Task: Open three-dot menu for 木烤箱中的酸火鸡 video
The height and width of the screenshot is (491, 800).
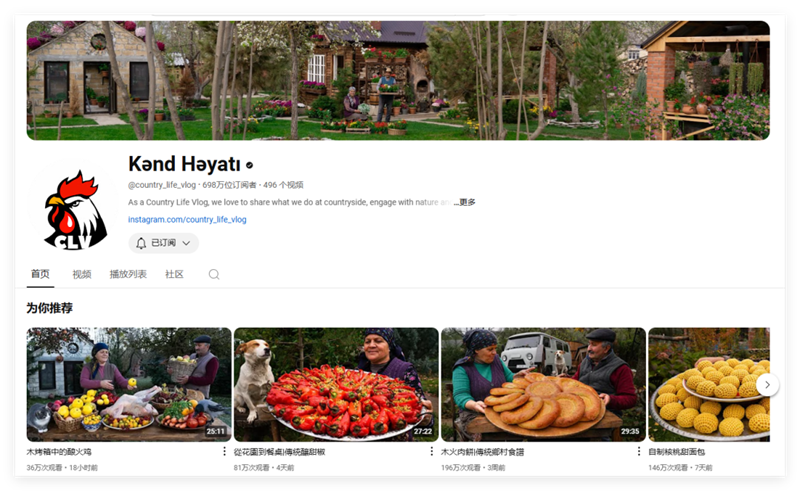Action: coord(224,452)
